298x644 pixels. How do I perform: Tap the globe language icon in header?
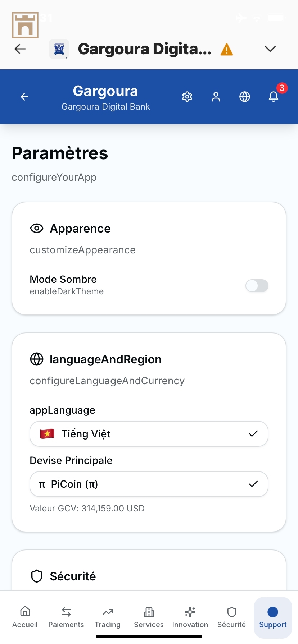[245, 97]
